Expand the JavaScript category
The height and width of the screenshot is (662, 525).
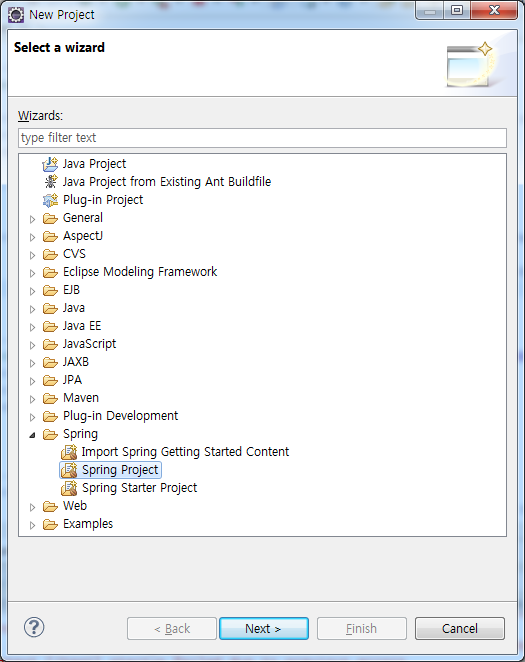[32, 345]
